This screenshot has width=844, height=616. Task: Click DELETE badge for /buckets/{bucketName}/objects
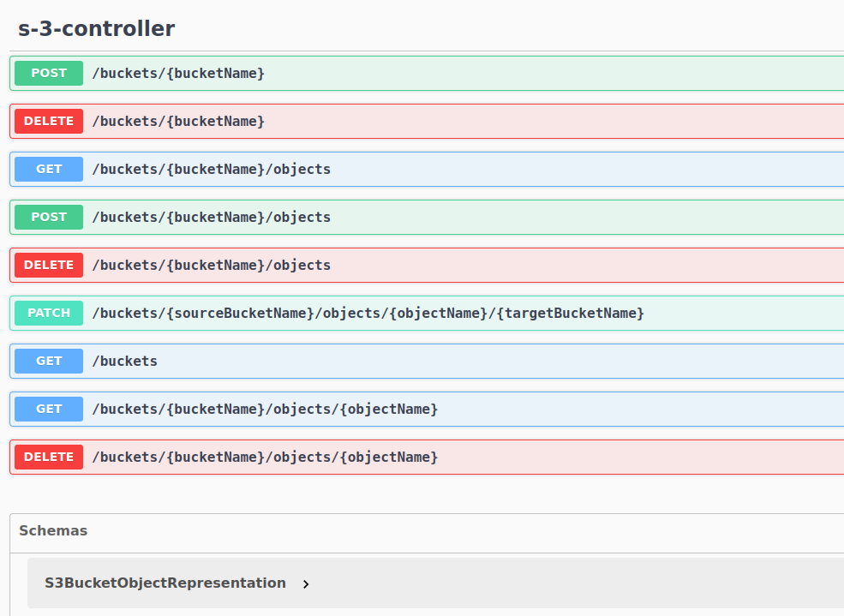49,265
